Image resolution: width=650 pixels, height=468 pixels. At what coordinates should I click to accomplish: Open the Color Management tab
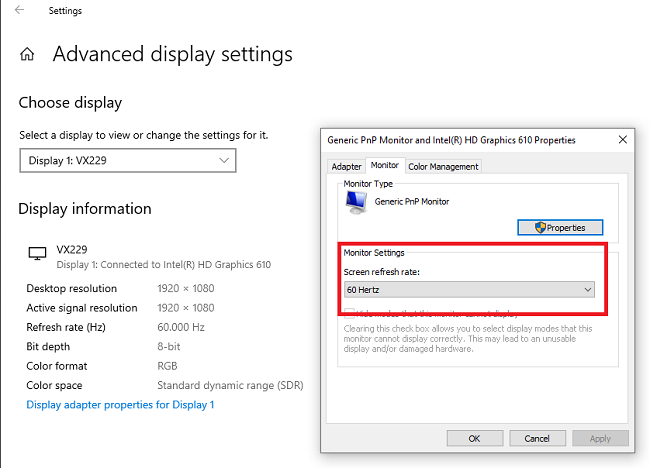pyautogui.click(x=443, y=167)
